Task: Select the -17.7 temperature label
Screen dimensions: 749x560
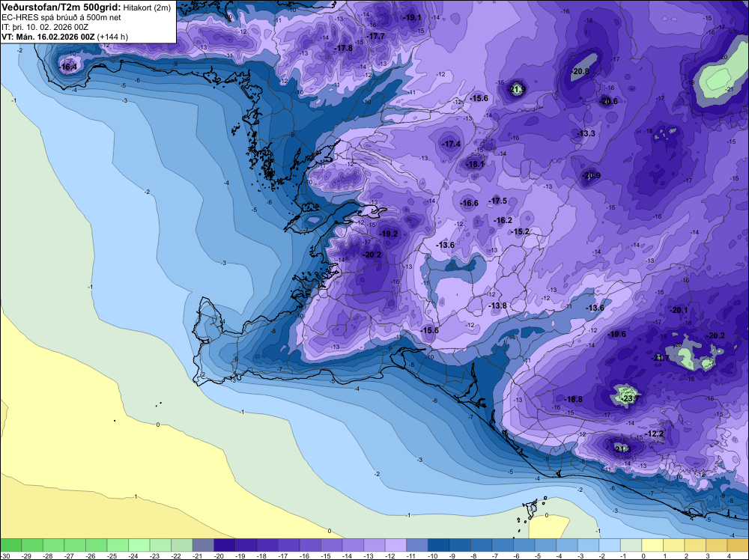Action: [x=376, y=36]
